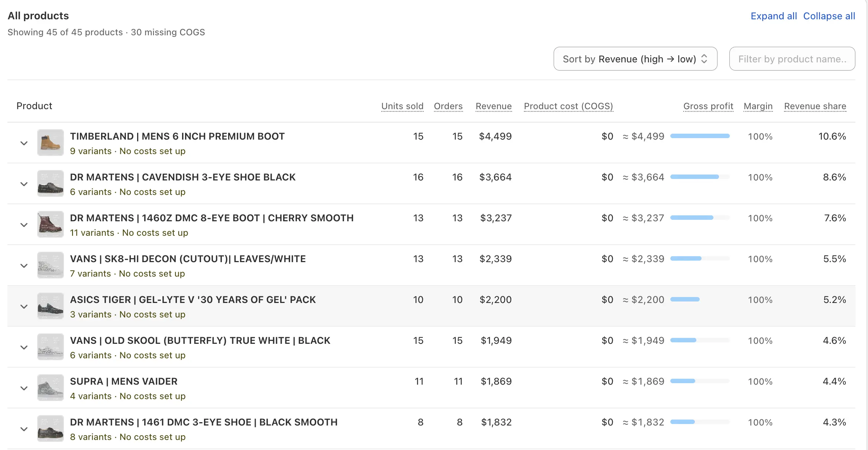This screenshot has height=450, width=868.
Task: Sort by Revenue column header
Action: [493, 106]
